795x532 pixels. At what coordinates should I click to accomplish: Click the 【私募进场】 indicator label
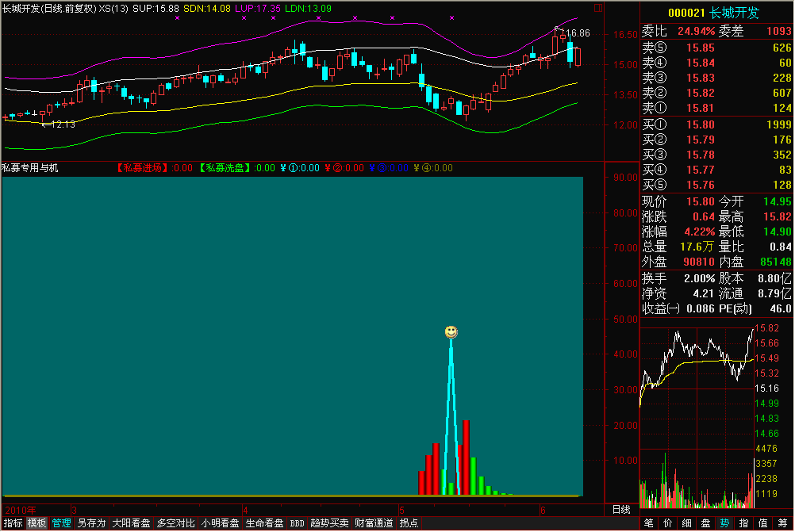coord(142,168)
